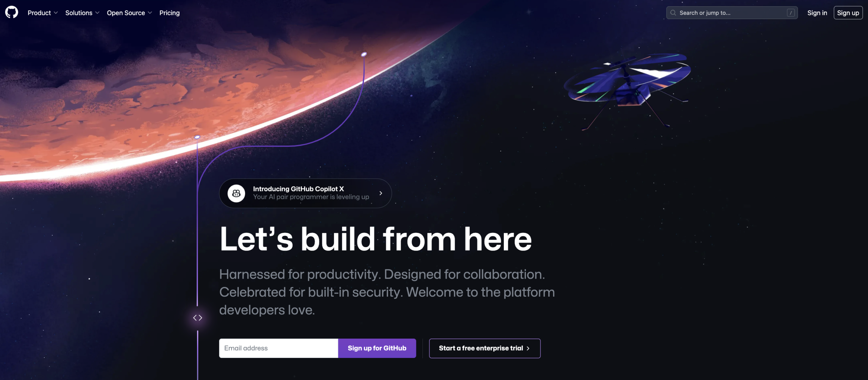Expand the Open Source dropdown menu
868x380 pixels.
[130, 12]
